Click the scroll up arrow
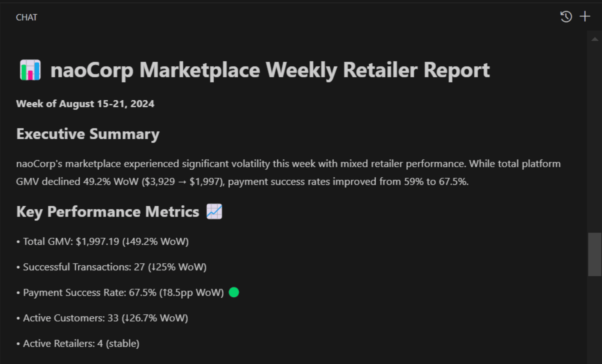The image size is (602, 364). (x=595, y=39)
